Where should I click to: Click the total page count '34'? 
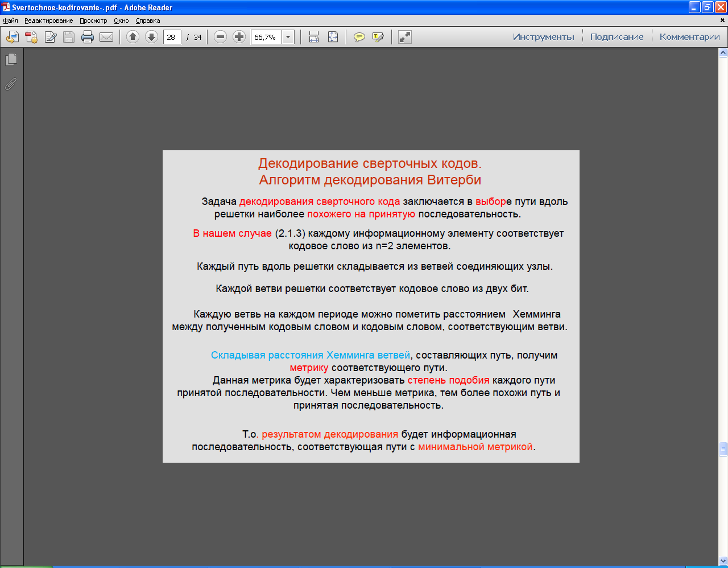197,37
